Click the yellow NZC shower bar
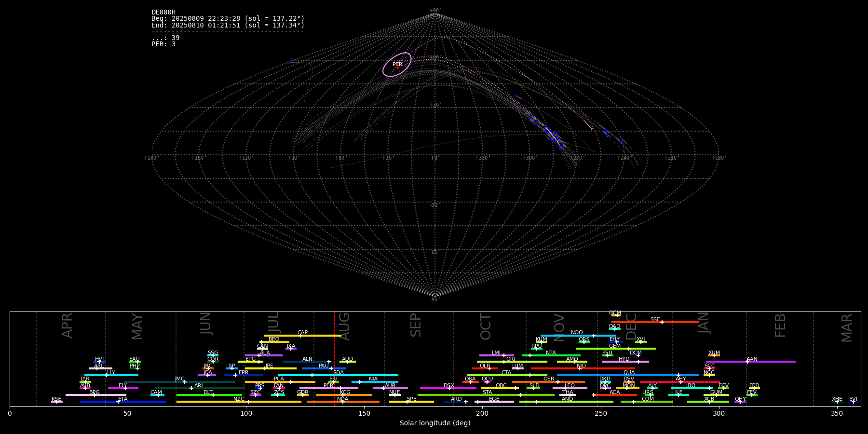This screenshot has width=868, height=434. [x=239, y=402]
